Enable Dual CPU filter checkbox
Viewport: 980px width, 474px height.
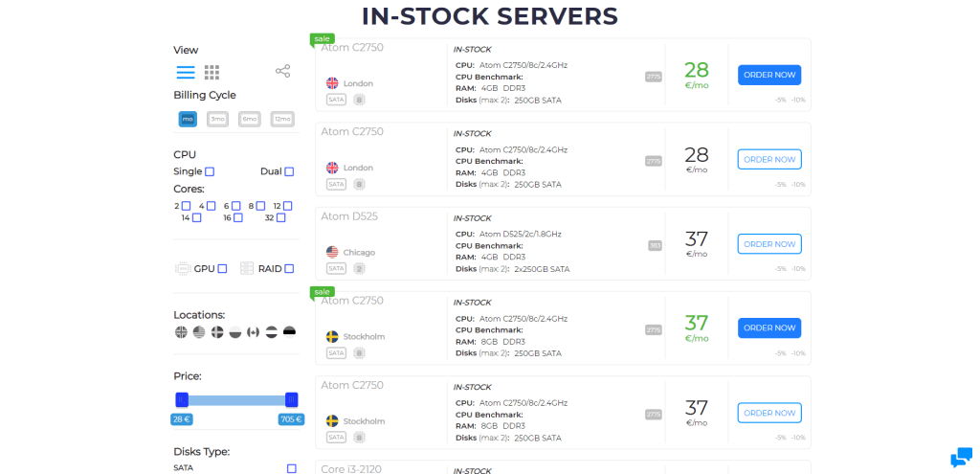(289, 171)
